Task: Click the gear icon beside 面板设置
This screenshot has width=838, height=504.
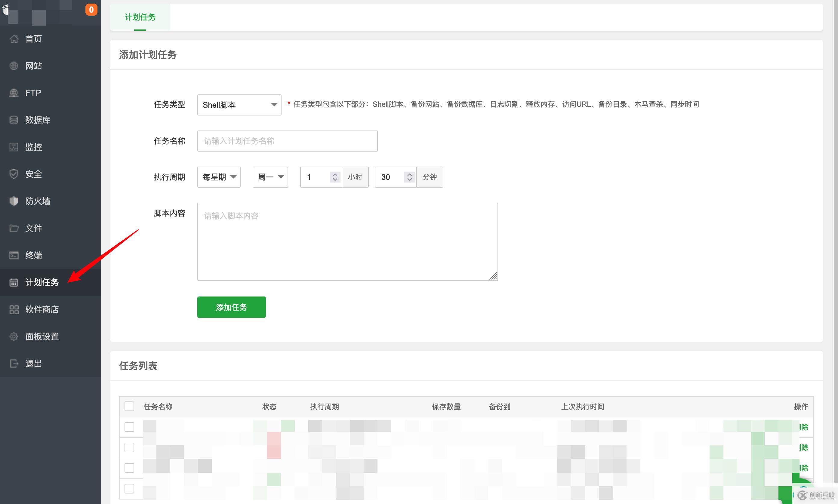Action: point(14,337)
